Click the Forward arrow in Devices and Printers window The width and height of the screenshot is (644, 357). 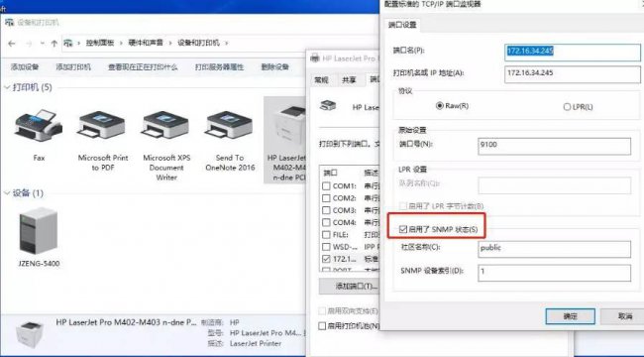29,44
